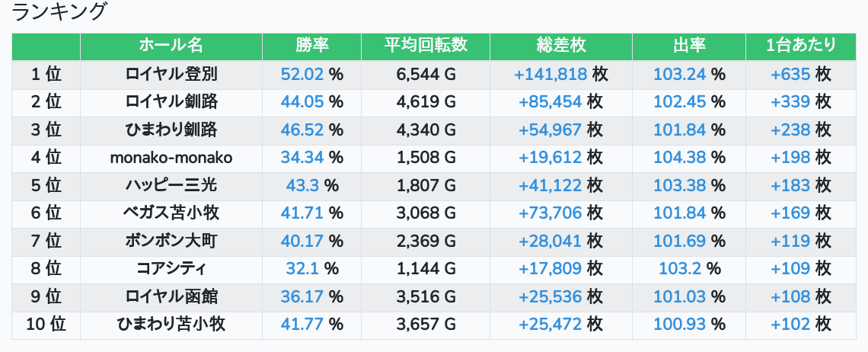Screen dimensions: 868x352
Task: Open the ひまわり苫小牧 hall entry
Action: click(171, 325)
